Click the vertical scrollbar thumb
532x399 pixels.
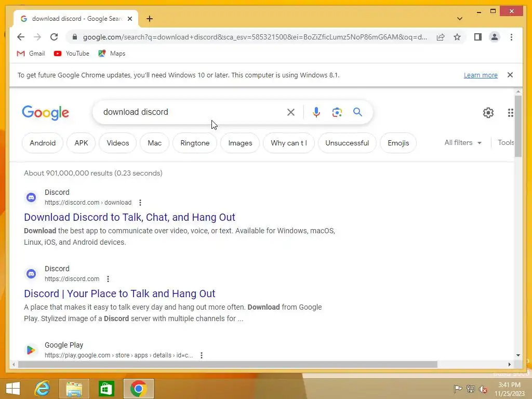click(x=518, y=126)
